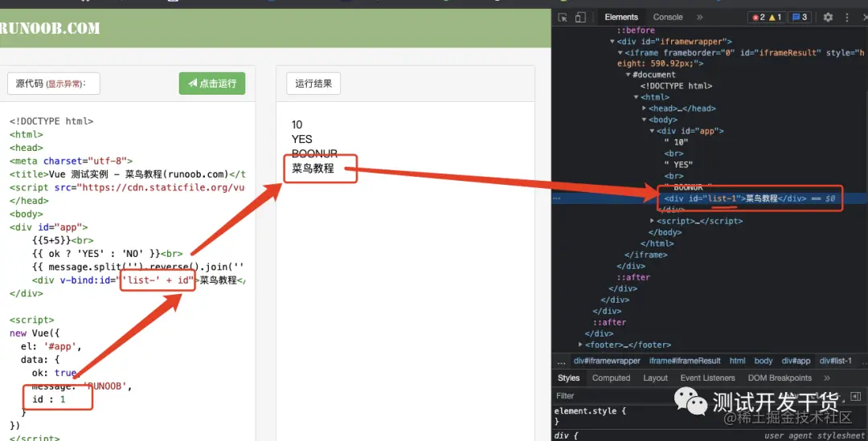This screenshot has height=441, width=868.
Task: Click the blue issues count badge
Action: point(800,17)
